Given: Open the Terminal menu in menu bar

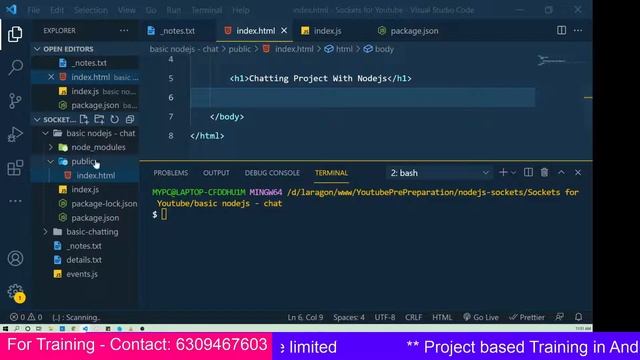Looking at the screenshot, I should click(x=207, y=10).
